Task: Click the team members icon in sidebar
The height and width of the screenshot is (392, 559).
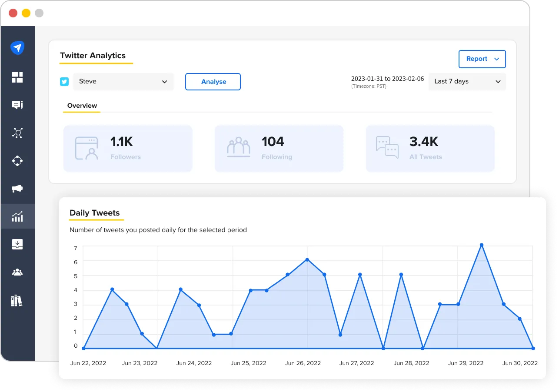Action: (17, 272)
